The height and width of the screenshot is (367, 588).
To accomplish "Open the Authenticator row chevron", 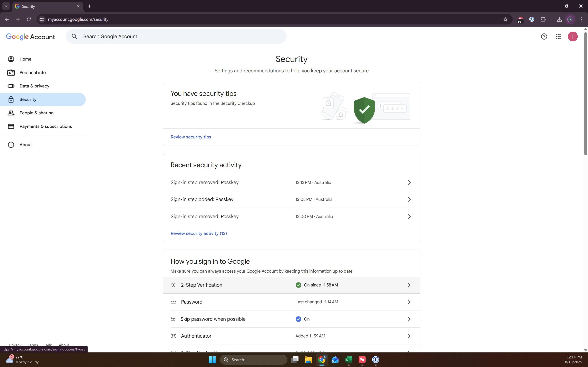I will 409,336.
